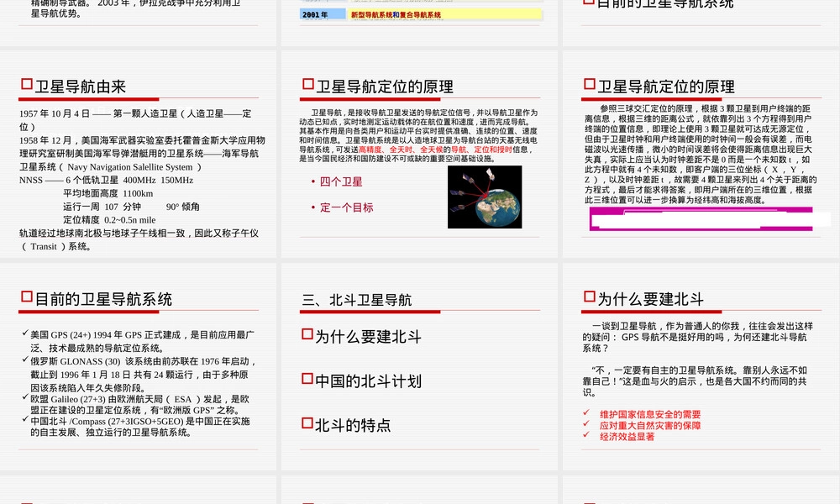Click the NNSS —— 6 个低轨卫星 line
840x504 pixels.
click(x=106, y=180)
